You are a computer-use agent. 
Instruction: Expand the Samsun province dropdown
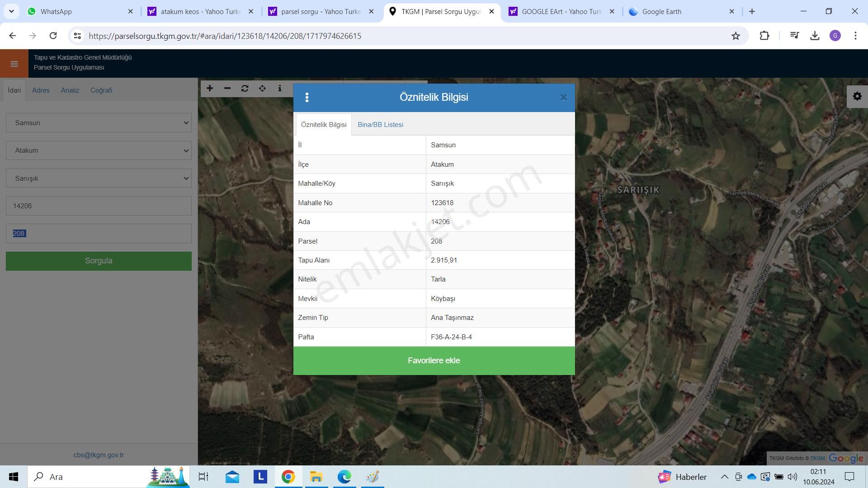point(99,123)
